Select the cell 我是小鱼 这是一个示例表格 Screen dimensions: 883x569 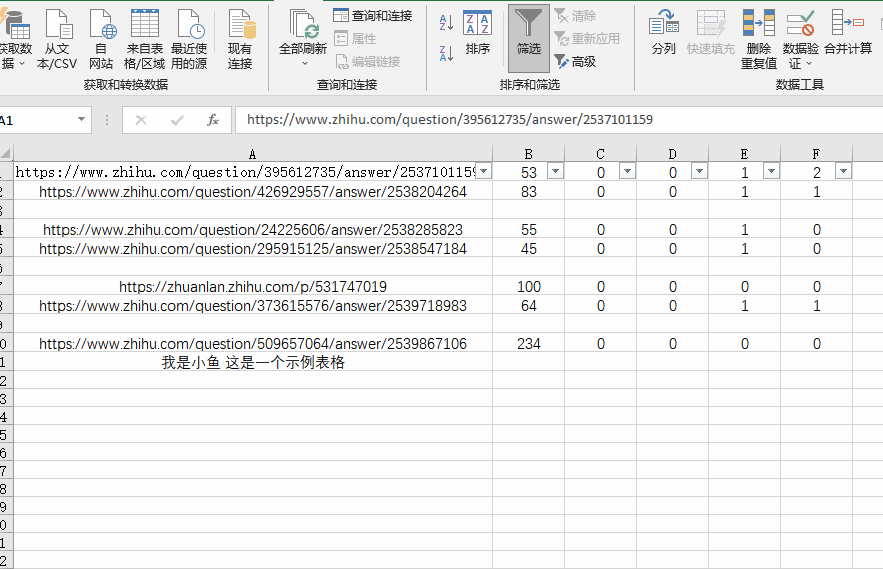[253, 362]
